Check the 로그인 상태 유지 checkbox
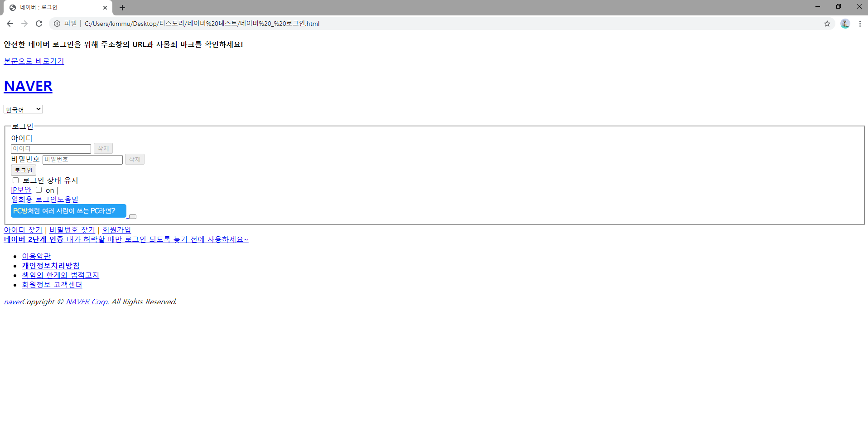 click(x=15, y=180)
